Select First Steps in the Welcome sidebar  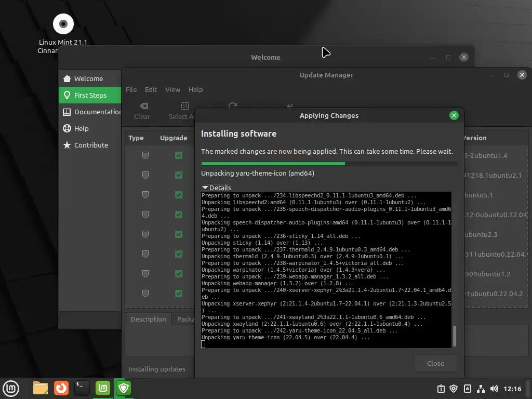pos(90,96)
